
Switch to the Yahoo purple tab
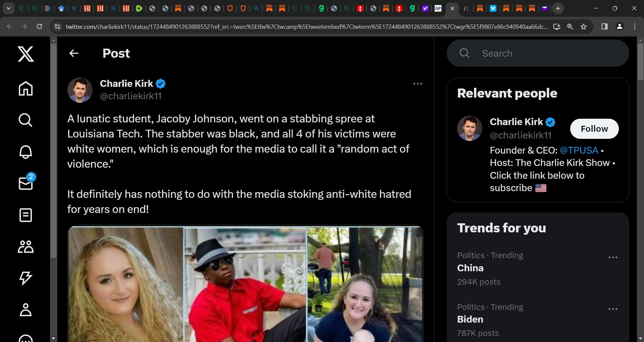pyautogui.click(x=425, y=8)
